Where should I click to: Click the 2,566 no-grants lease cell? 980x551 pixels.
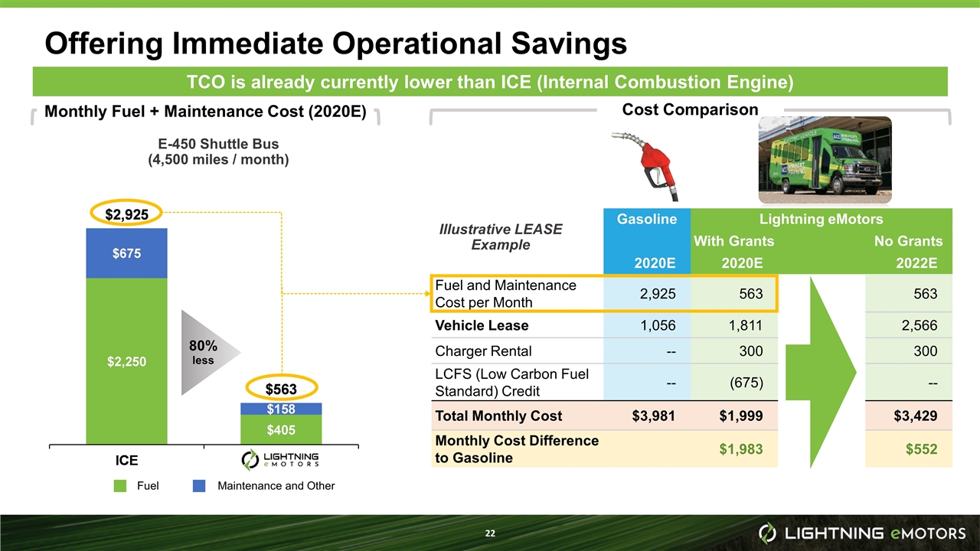tap(920, 325)
